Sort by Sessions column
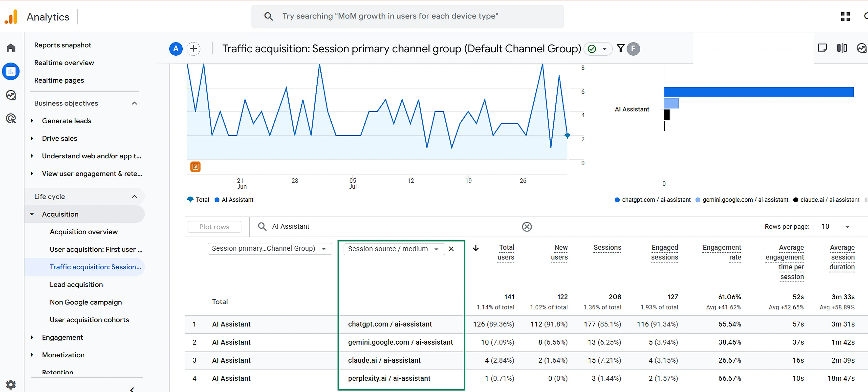868x392 pixels. pos(607,247)
